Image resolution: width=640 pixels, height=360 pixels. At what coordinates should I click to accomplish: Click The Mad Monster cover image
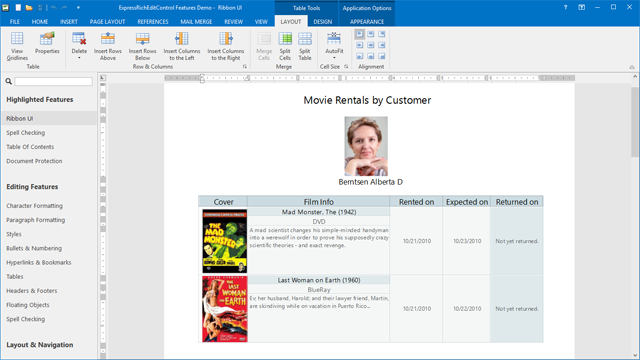[x=224, y=241]
